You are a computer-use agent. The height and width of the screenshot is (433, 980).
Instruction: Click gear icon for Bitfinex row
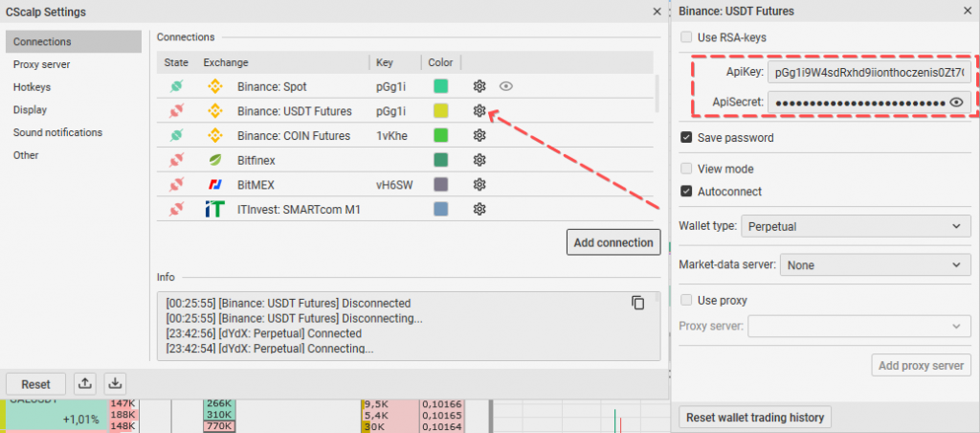[x=480, y=160]
